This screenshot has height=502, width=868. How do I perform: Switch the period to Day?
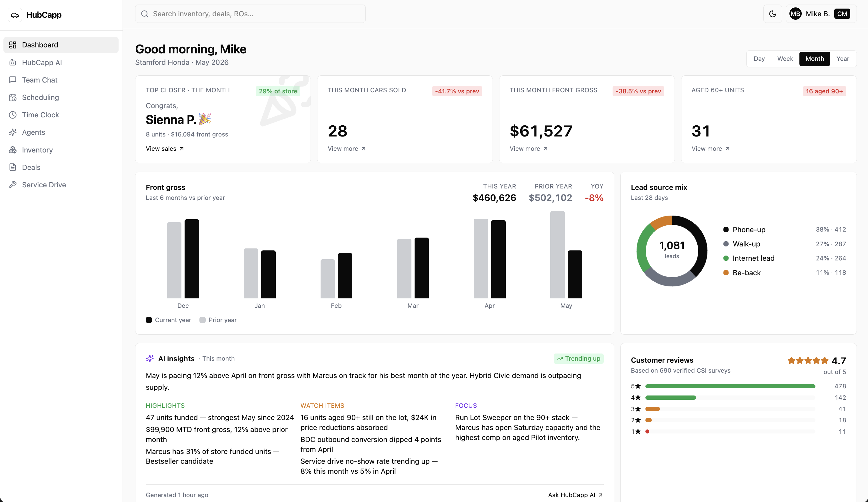coord(759,59)
